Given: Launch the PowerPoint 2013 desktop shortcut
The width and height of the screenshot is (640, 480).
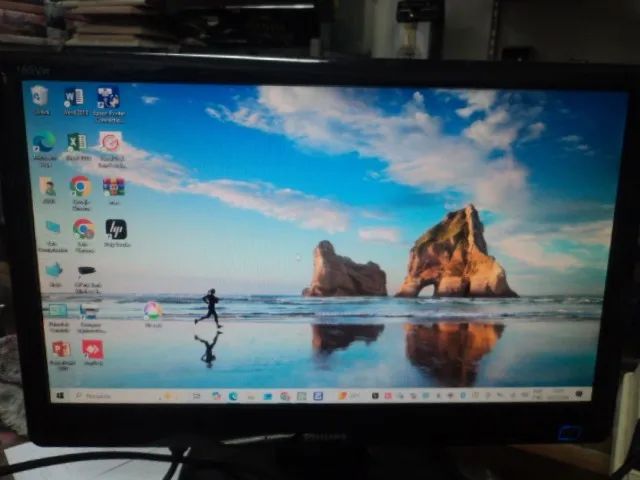Looking at the screenshot, I should click(62, 355).
